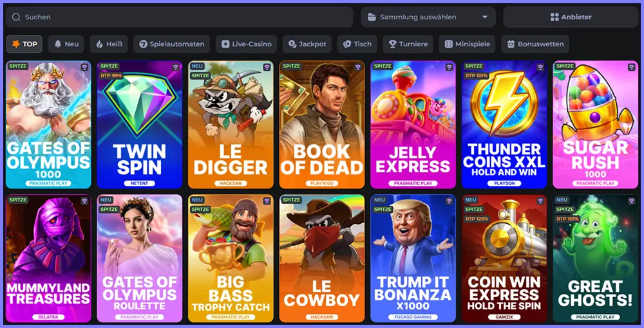Click the NEU badge on Trump It Bonanza
The height and width of the screenshot is (328, 644).
coord(379,199)
